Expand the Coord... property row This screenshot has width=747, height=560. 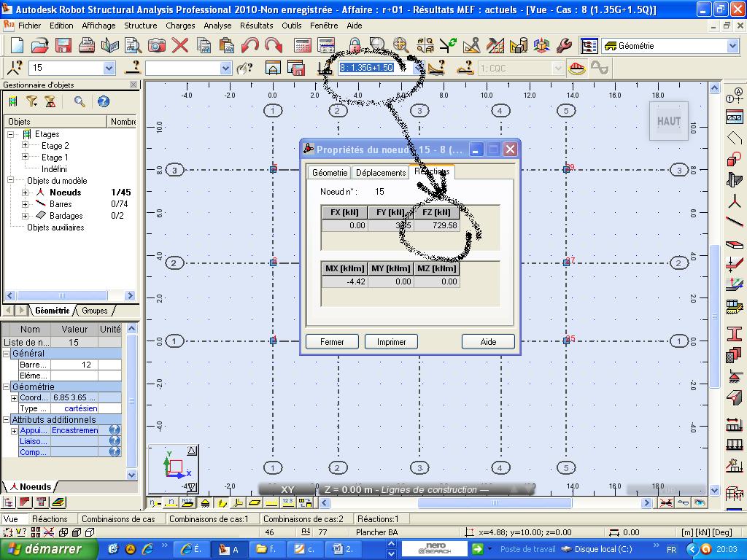click(x=15, y=397)
